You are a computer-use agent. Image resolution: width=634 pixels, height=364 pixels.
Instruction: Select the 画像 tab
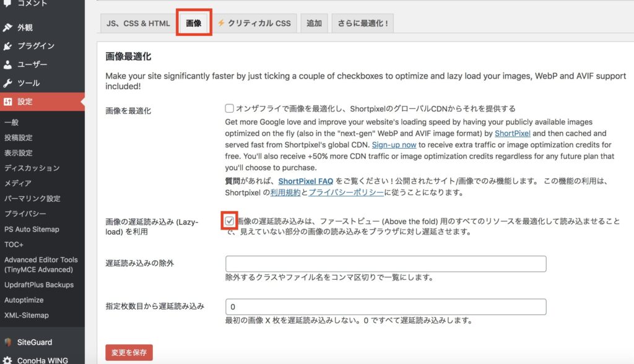click(x=194, y=23)
